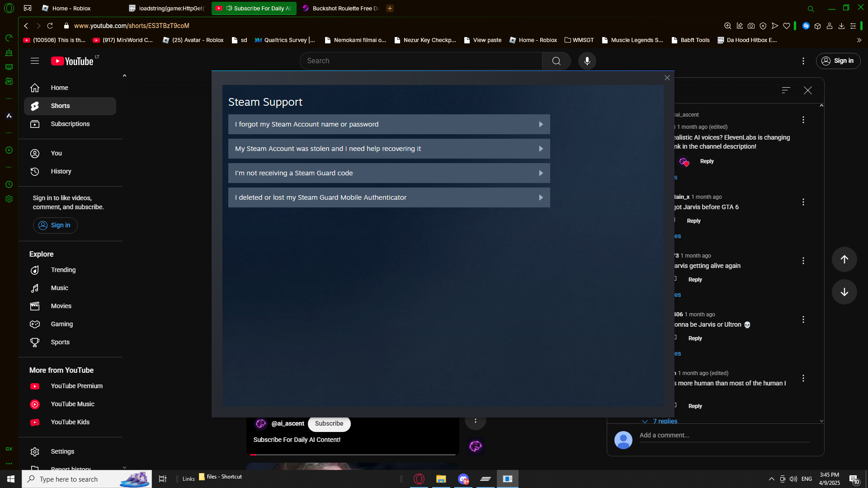
Task: Go to the next Short with down arrow
Action: (844, 292)
